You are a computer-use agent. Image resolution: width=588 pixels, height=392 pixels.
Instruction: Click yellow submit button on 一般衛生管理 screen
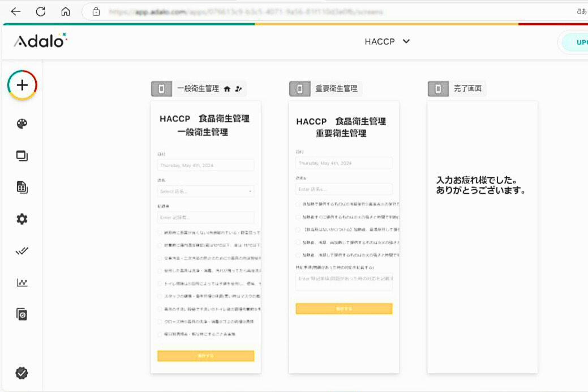click(x=205, y=356)
